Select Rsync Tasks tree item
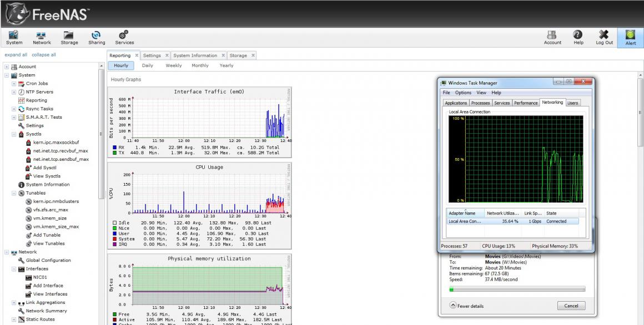The image size is (644, 325). pos(39,109)
